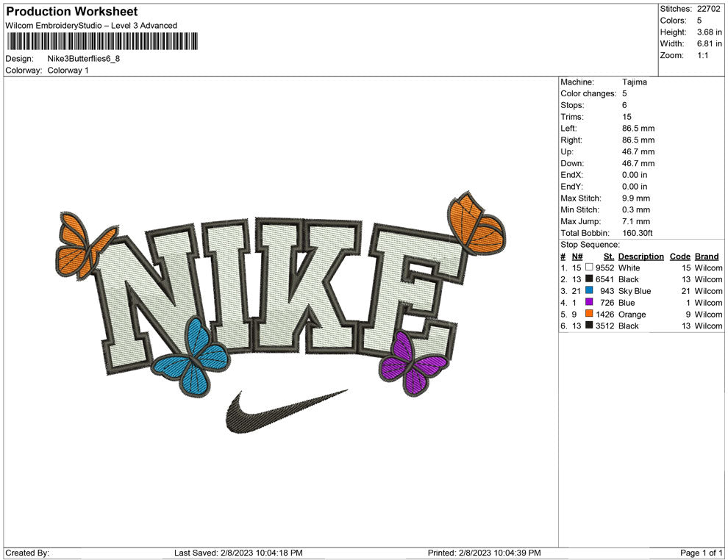This screenshot has width=728, height=560.
Task: Click the stitch count '1426'
Action: [x=605, y=314]
